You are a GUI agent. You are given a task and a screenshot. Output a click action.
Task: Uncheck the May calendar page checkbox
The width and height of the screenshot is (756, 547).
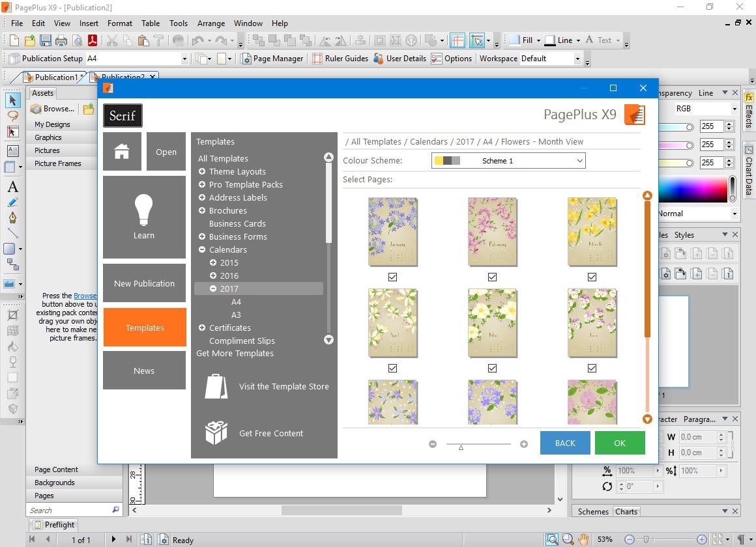click(x=492, y=368)
